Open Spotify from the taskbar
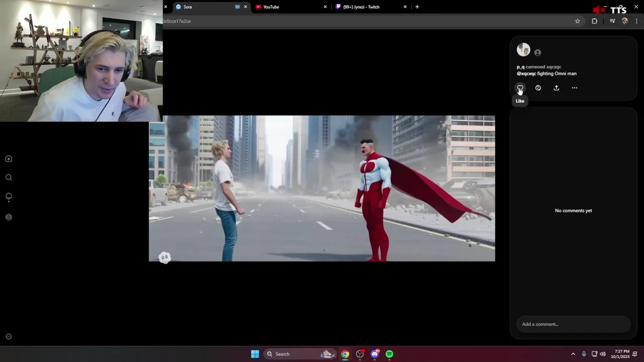Screen dimensions: 644x362 (389, 354)
